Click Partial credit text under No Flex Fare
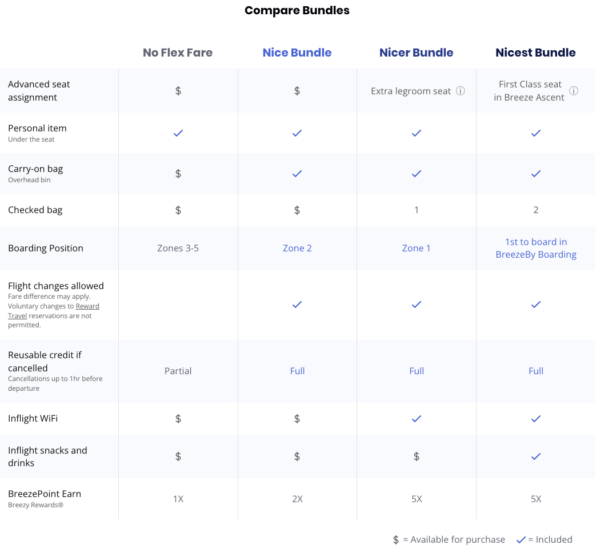 (178, 371)
